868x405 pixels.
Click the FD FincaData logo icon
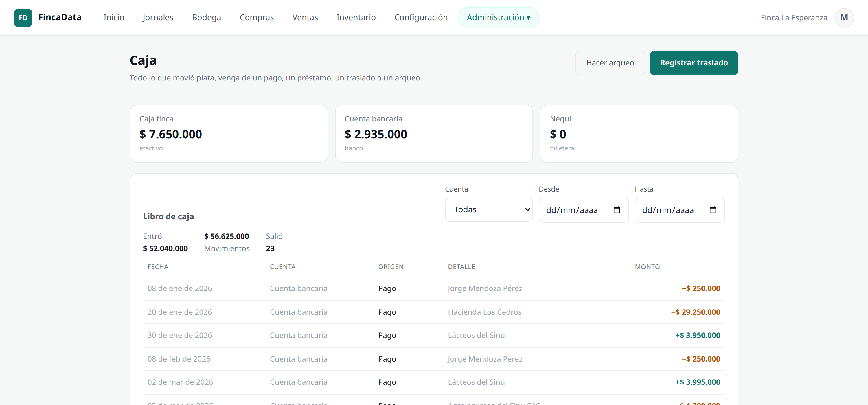23,18
